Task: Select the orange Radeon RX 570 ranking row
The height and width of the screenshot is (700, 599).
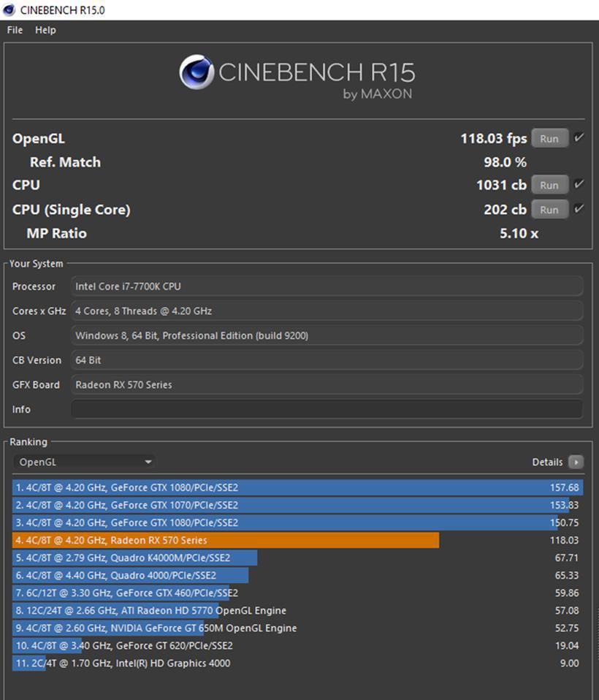Action: point(298,540)
